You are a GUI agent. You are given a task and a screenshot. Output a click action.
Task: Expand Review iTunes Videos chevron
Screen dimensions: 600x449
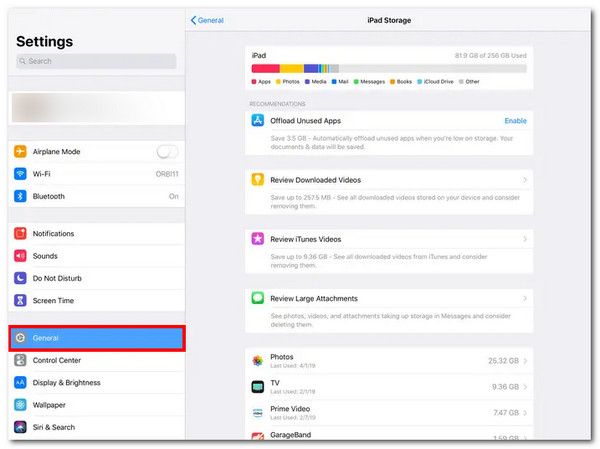pyautogui.click(x=525, y=239)
